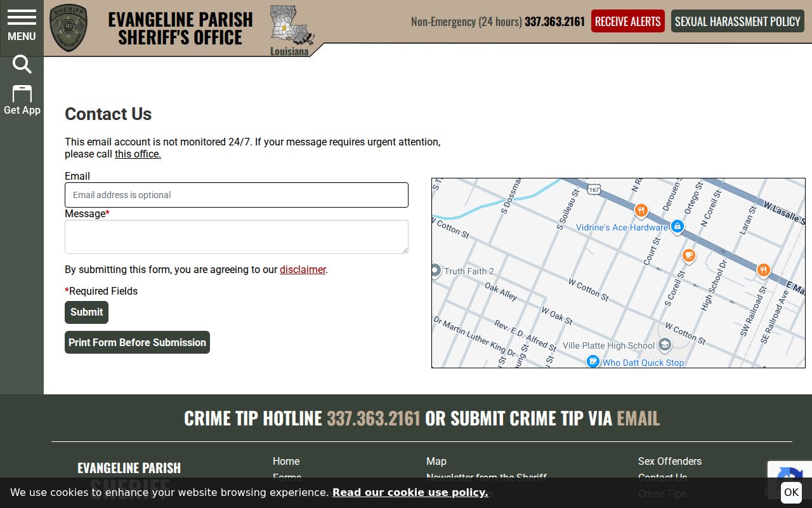Click the Truth Faith 2 map label
Image resolution: width=812 pixels, height=508 pixels.
(x=469, y=271)
